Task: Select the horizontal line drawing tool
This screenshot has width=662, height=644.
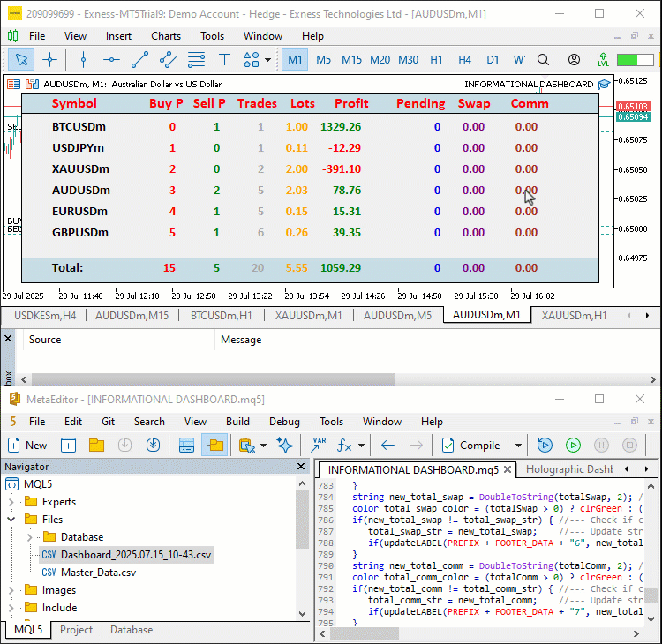Action: point(111,59)
